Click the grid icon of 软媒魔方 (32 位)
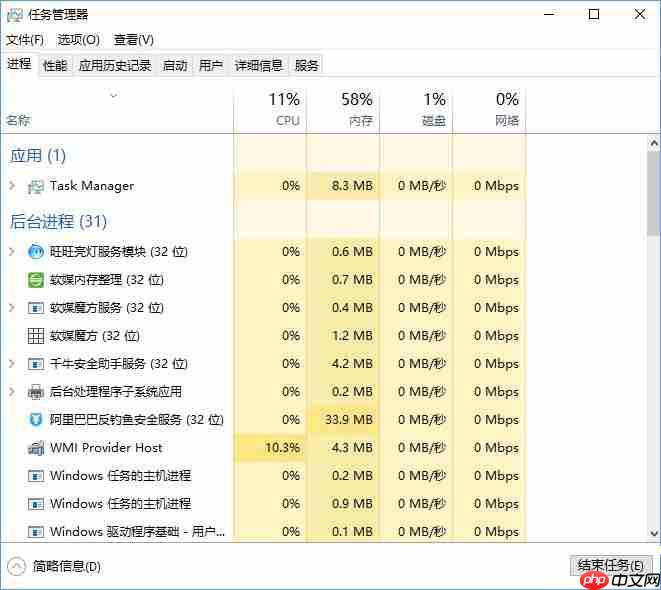 pyautogui.click(x=35, y=336)
